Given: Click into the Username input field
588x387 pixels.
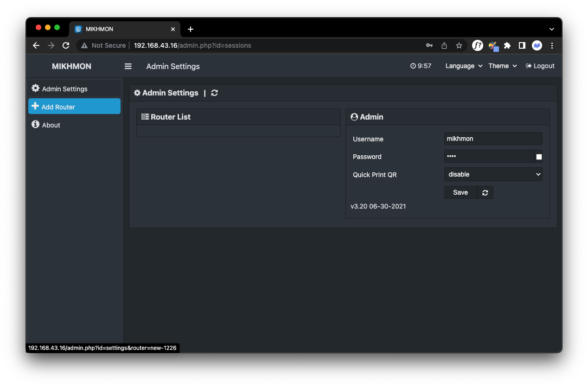Looking at the screenshot, I should click(493, 139).
